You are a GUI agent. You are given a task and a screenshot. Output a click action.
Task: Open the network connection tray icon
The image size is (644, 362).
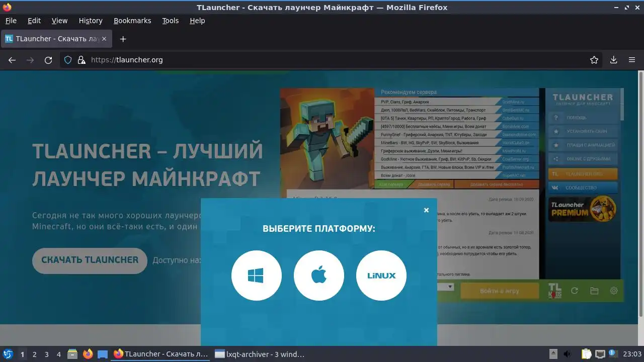tap(600, 354)
